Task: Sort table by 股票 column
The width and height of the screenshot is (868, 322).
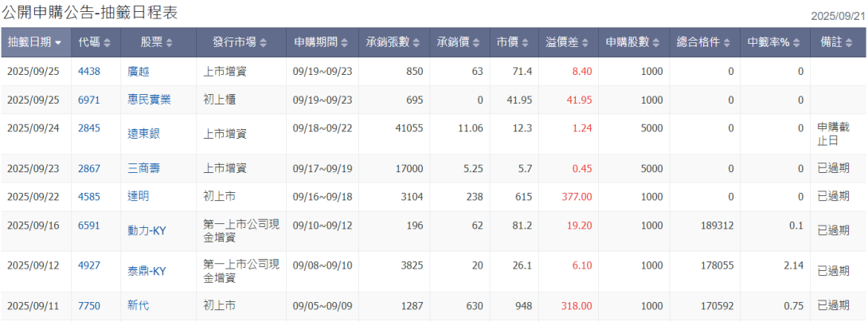Action: (158, 42)
